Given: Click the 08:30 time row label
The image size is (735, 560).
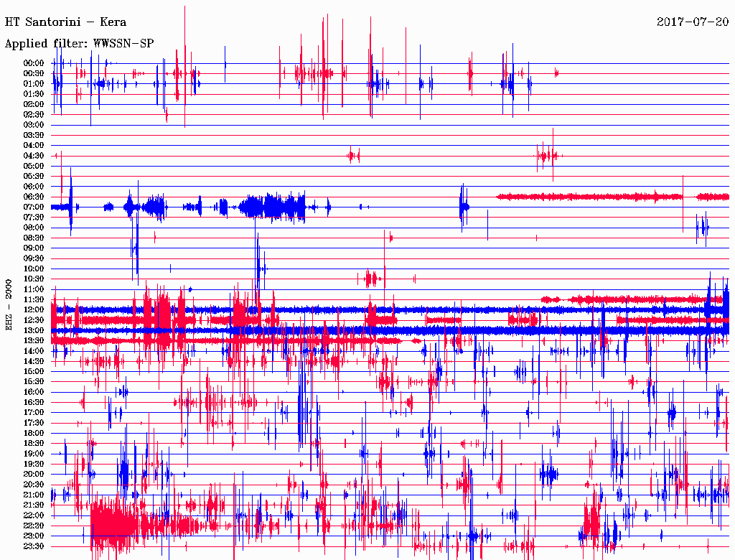Looking at the screenshot, I should pyautogui.click(x=34, y=238).
